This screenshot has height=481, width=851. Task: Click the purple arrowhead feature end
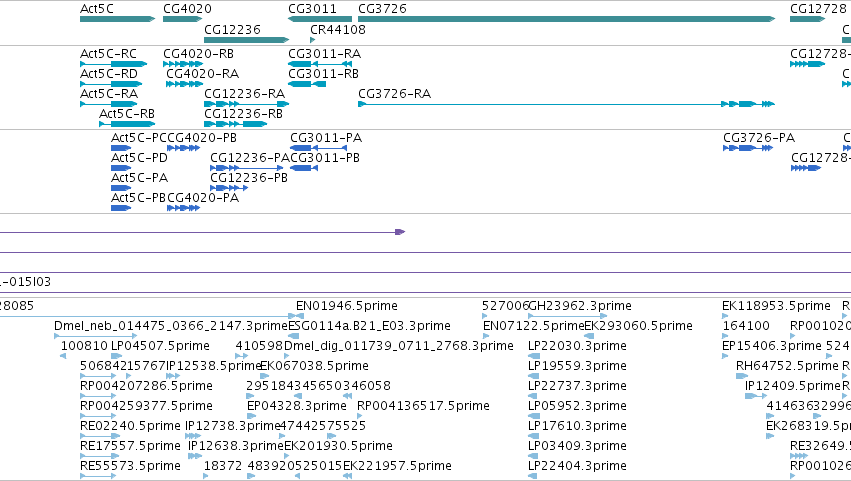(400, 232)
